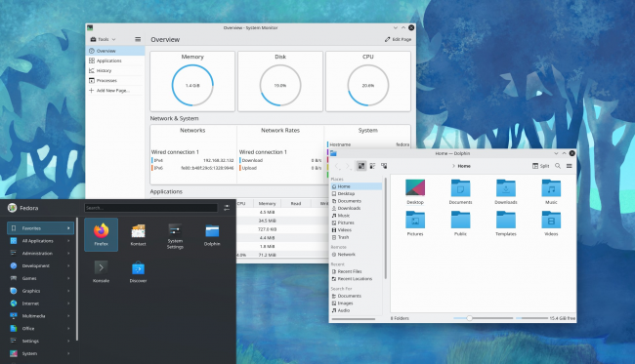Click the Home breadcrumb in Dolphin
Viewport: 635px width, 364px height.
[x=464, y=166]
